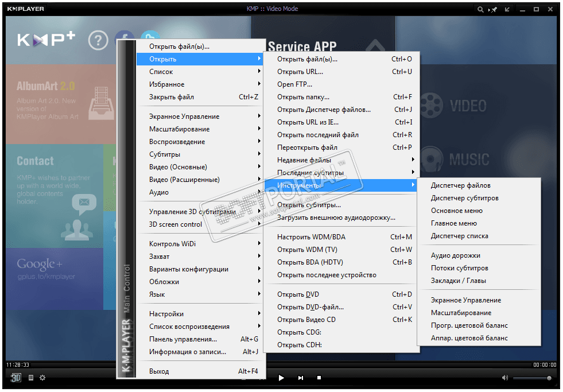
Task: Open the control box gear icon
Action: point(42,378)
